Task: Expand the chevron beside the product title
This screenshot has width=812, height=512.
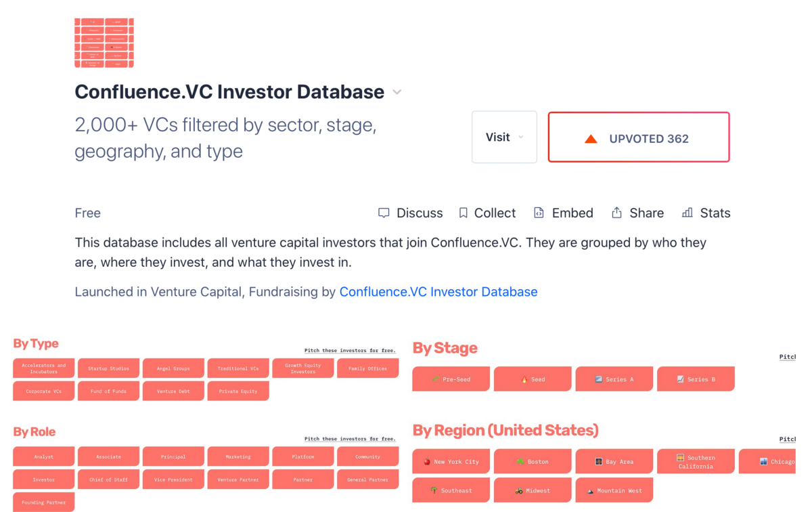Action: pos(397,92)
